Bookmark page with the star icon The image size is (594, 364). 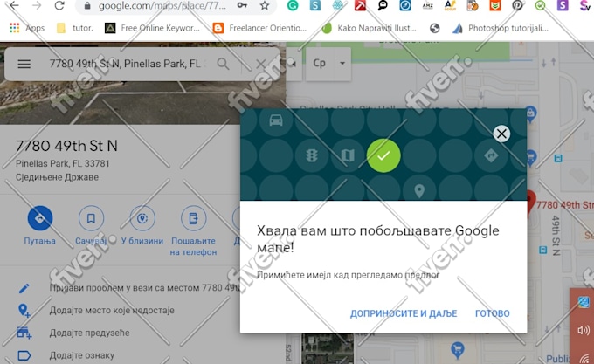[265, 5]
